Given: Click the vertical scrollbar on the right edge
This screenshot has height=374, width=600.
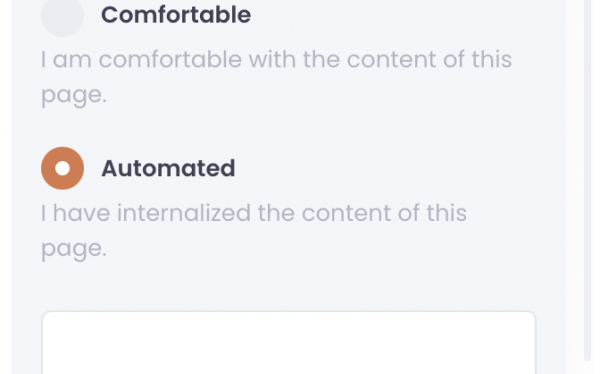Looking at the screenshot, I should coord(587,180).
